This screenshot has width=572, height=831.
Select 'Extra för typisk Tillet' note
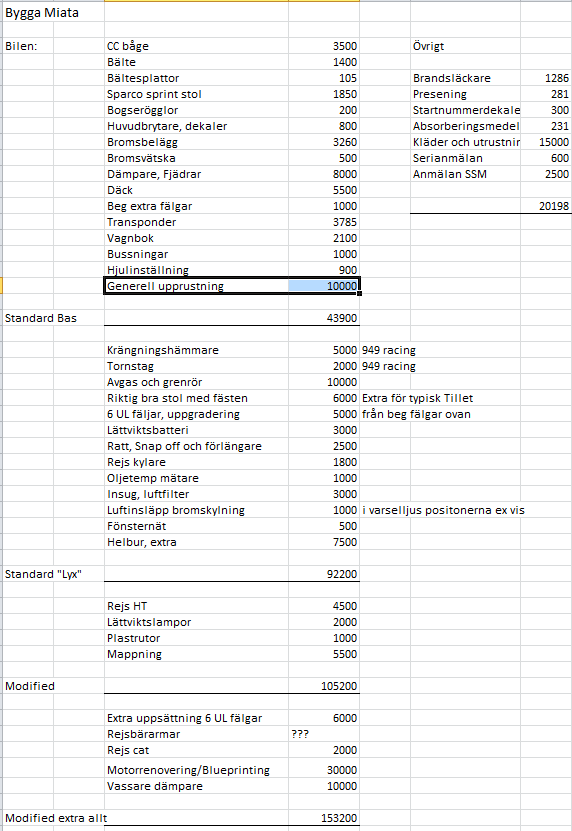pyautogui.click(x=418, y=398)
